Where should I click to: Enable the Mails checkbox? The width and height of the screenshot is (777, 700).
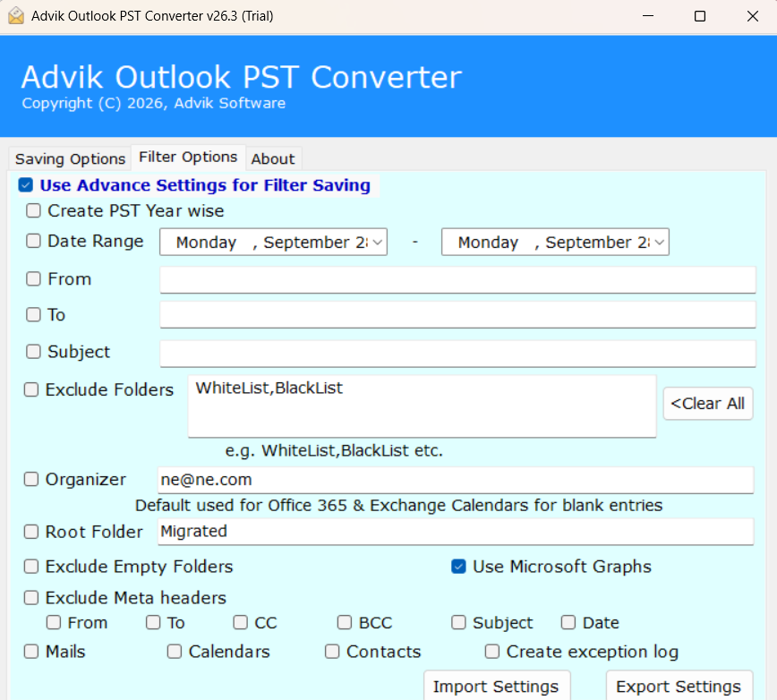[x=31, y=652]
